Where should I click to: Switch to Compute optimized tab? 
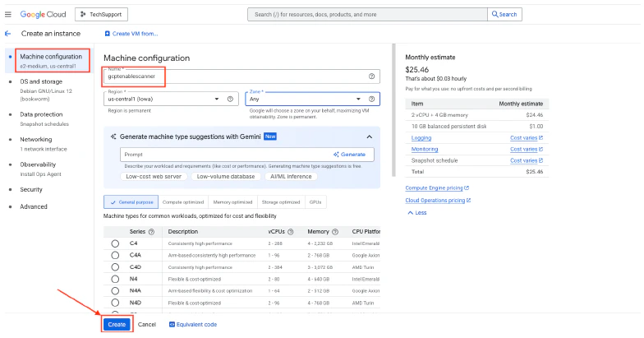tap(182, 202)
